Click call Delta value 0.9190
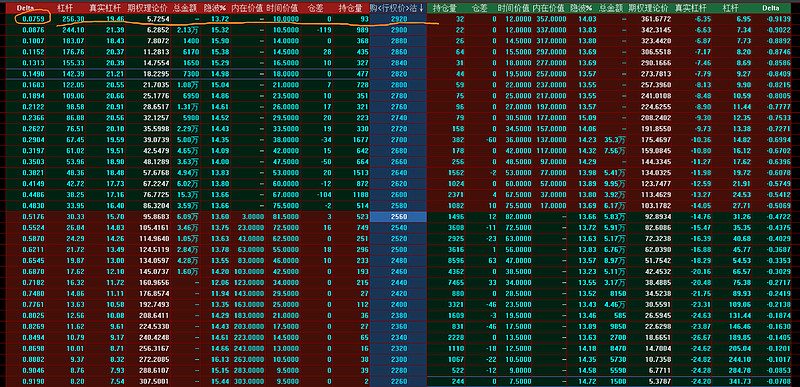This screenshot has height=387, width=800. 33,381
